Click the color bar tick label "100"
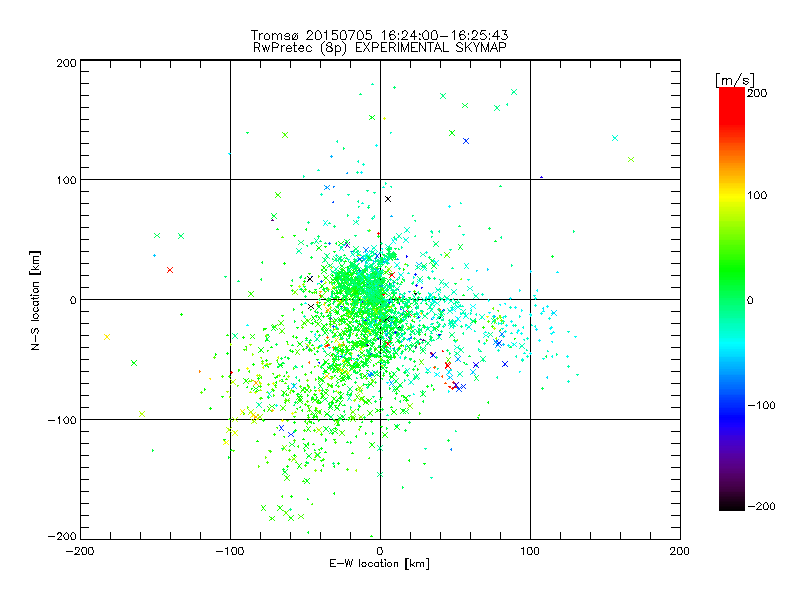800x600 pixels. click(x=757, y=195)
